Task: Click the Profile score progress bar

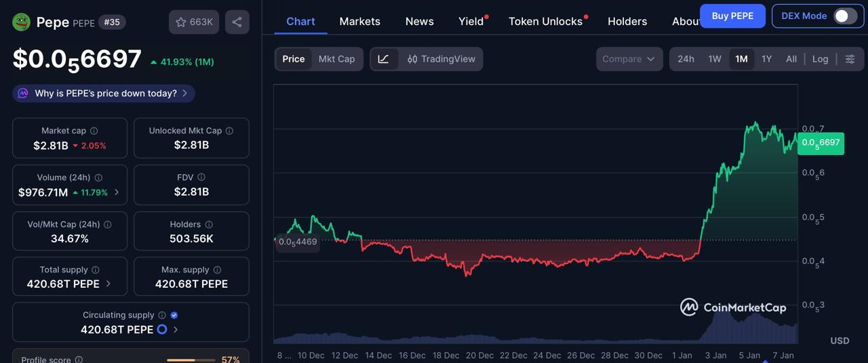Action: (191, 360)
